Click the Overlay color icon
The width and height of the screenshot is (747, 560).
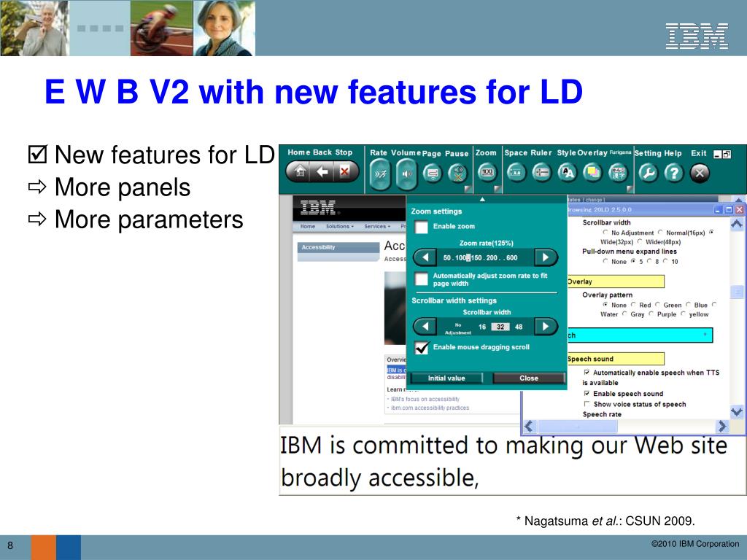592,172
